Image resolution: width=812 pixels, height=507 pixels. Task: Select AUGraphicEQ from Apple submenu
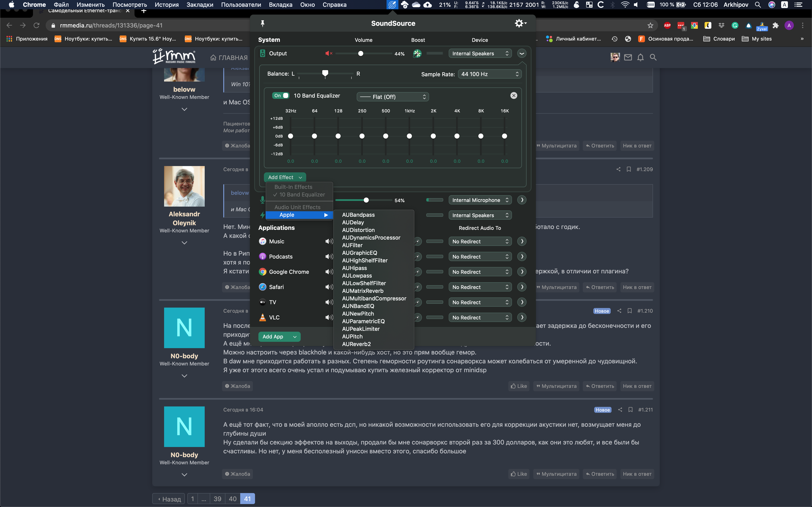click(359, 253)
